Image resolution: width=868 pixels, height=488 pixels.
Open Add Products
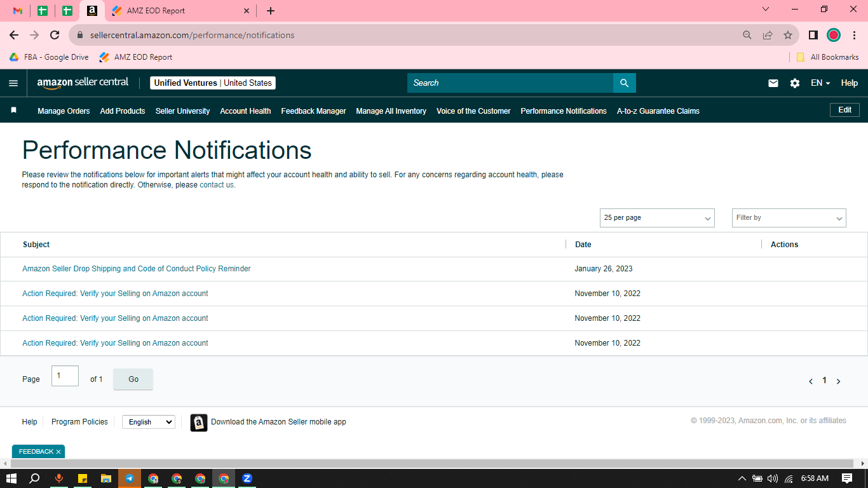click(x=123, y=111)
